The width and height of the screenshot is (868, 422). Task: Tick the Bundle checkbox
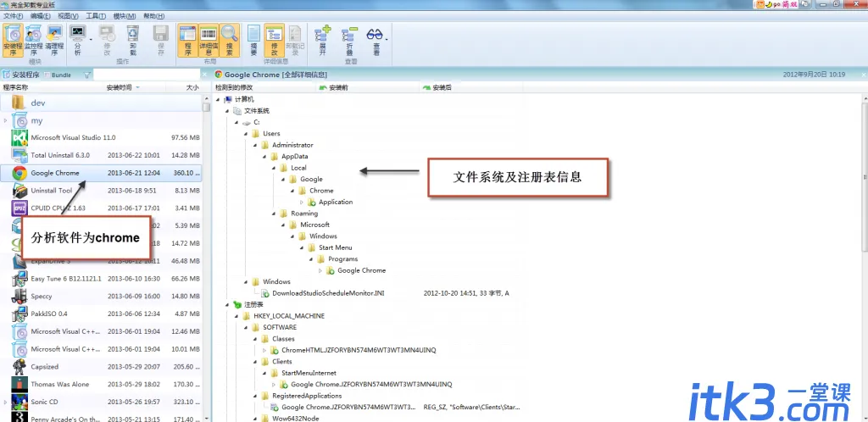click(x=47, y=75)
